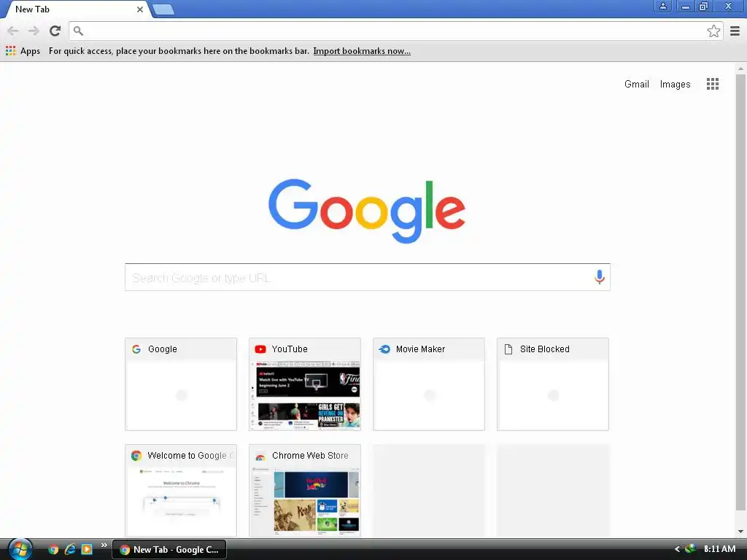
Task: Open the Chrome Web Store tile
Action: click(305, 491)
